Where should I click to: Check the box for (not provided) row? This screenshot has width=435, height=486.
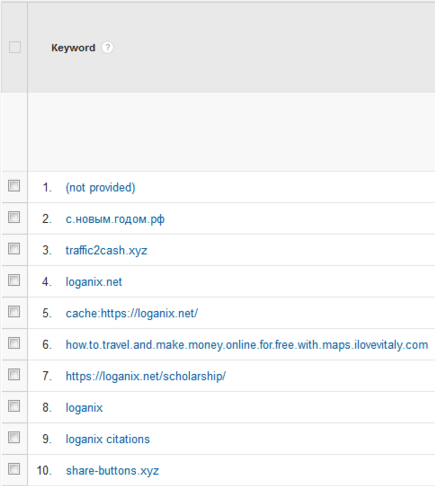coord(14,186)
